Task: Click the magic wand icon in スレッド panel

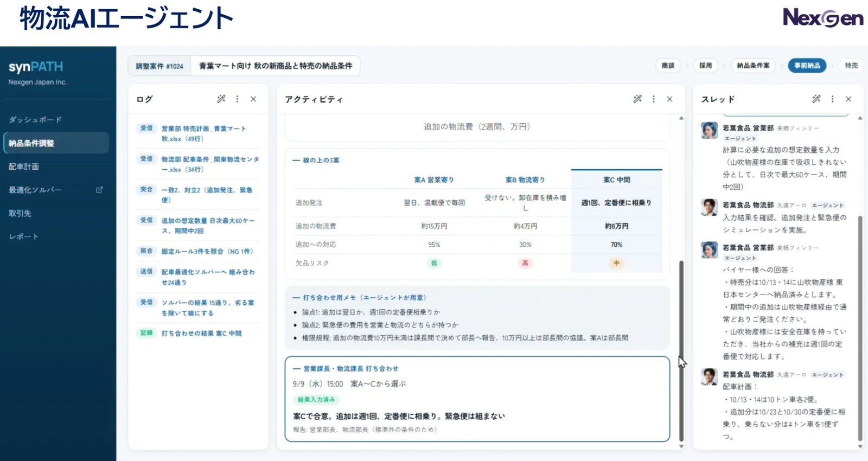Action: [x=816, y=99]
